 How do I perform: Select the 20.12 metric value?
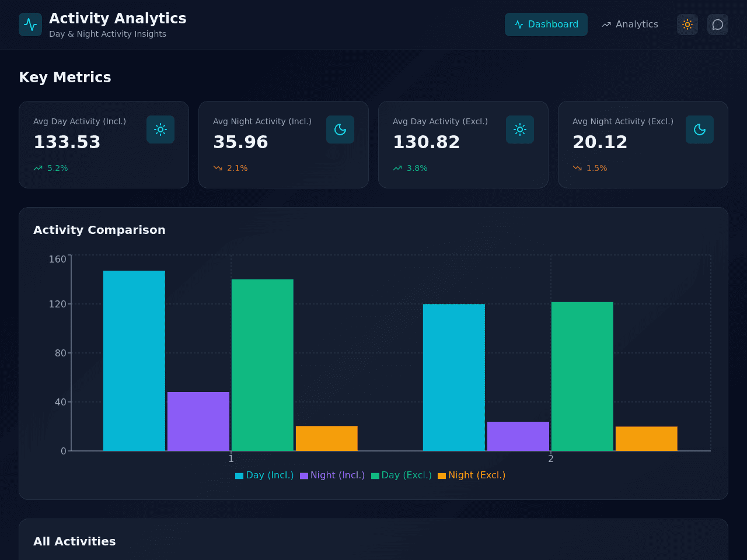tap(600, 142)
